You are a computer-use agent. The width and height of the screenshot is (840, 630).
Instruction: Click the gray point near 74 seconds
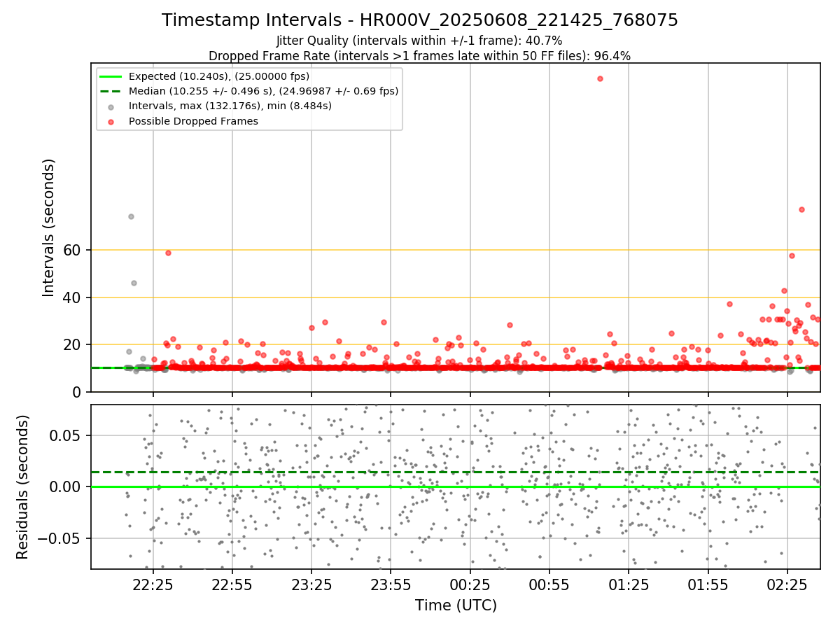[x=131, y=216]
